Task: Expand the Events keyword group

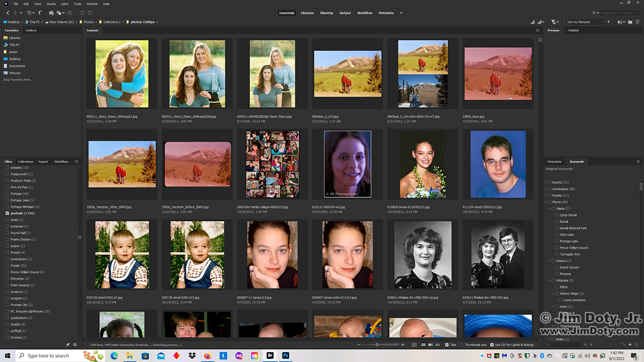Action: click(x=545, y=182)
